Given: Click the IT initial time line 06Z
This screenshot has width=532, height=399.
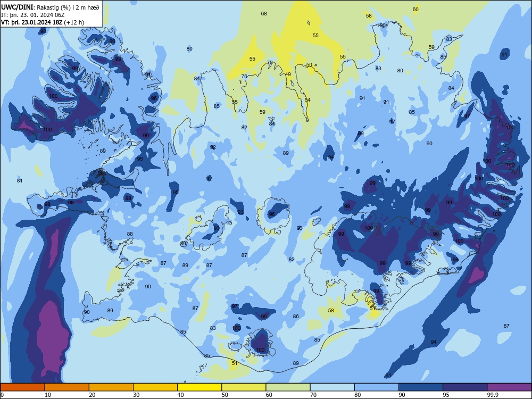Looking at the screenshot, I should pos(33,15).
